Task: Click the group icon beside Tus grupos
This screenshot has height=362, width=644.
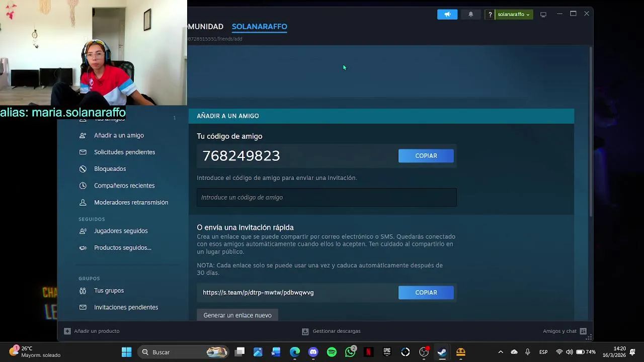Action: point(83,291)
